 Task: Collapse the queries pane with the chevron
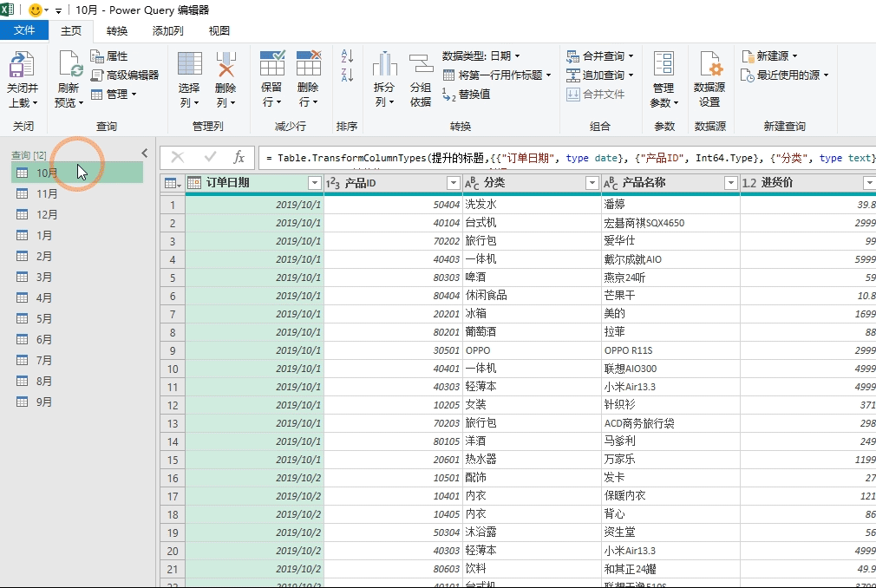[x=145, y=153]
